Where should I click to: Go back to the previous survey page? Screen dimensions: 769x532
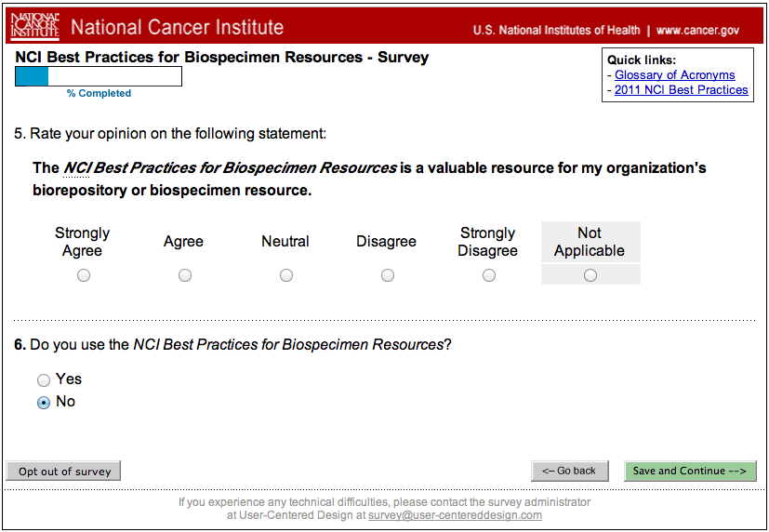point(570,471)
